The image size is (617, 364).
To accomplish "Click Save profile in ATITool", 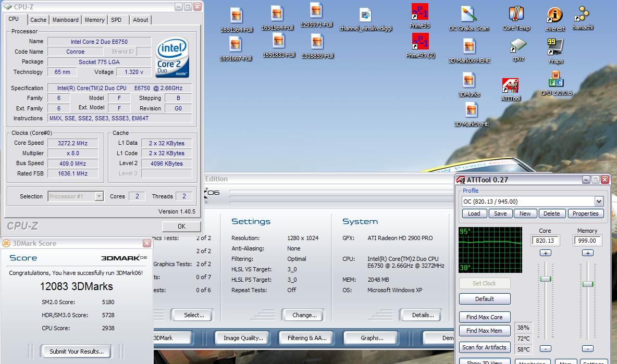I will 500,214.
